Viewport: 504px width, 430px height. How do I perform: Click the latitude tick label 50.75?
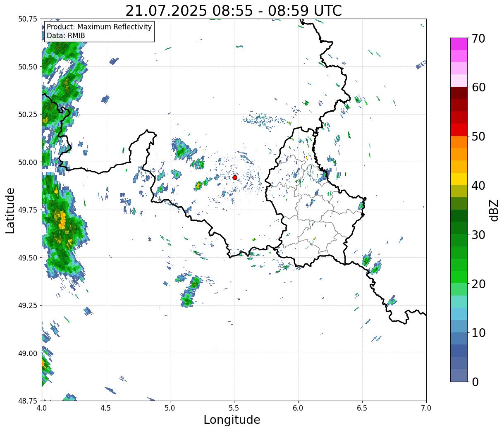pyautogui.click(x=28, y=19)
